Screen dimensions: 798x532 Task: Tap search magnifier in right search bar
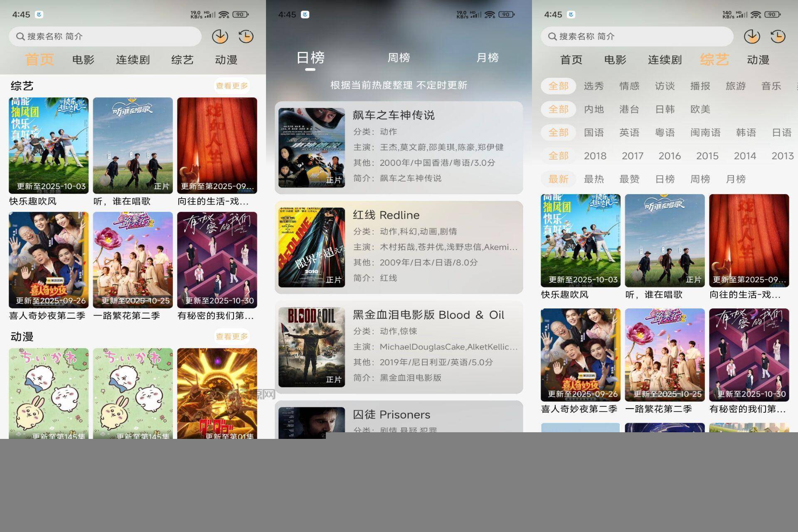click(x=552, y=37)
